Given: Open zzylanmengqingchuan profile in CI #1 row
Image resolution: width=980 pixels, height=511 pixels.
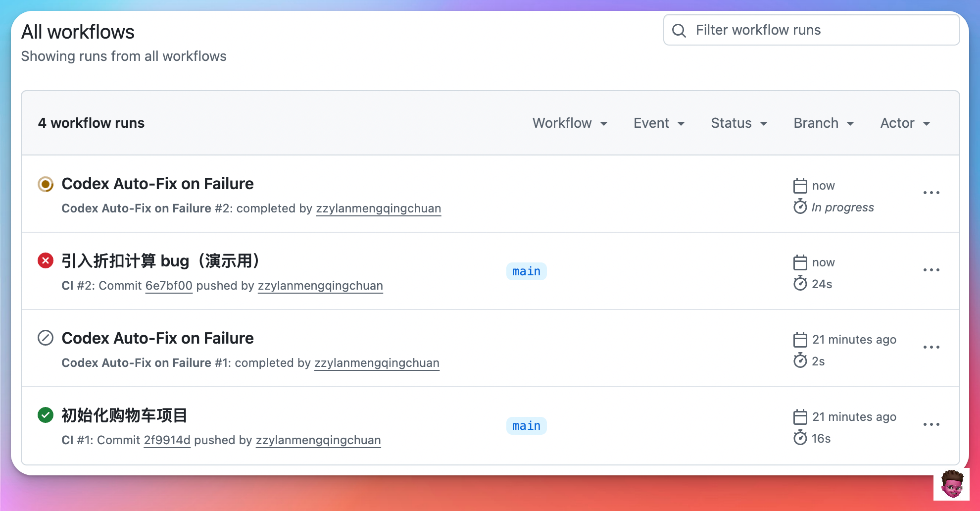Looking at the screenshot, I should coord(318,440).
